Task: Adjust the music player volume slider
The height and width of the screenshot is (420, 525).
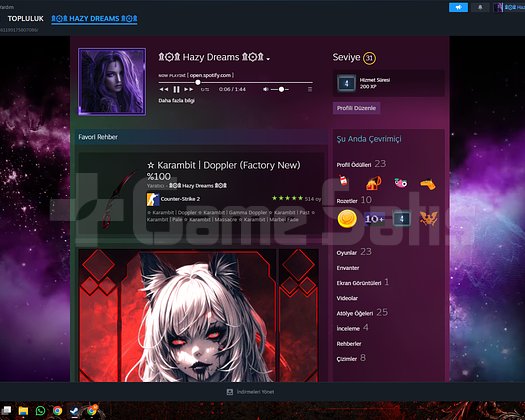Action: 280,89
